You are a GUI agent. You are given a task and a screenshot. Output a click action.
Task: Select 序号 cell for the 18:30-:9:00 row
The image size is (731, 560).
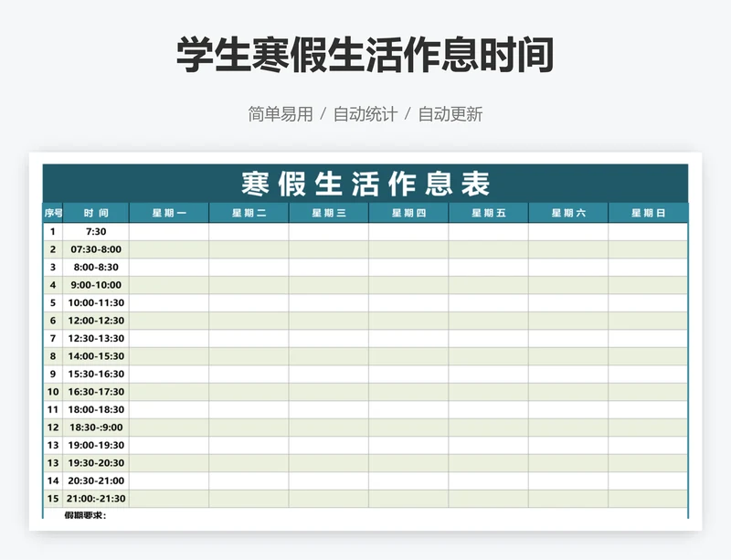(53, 428)
